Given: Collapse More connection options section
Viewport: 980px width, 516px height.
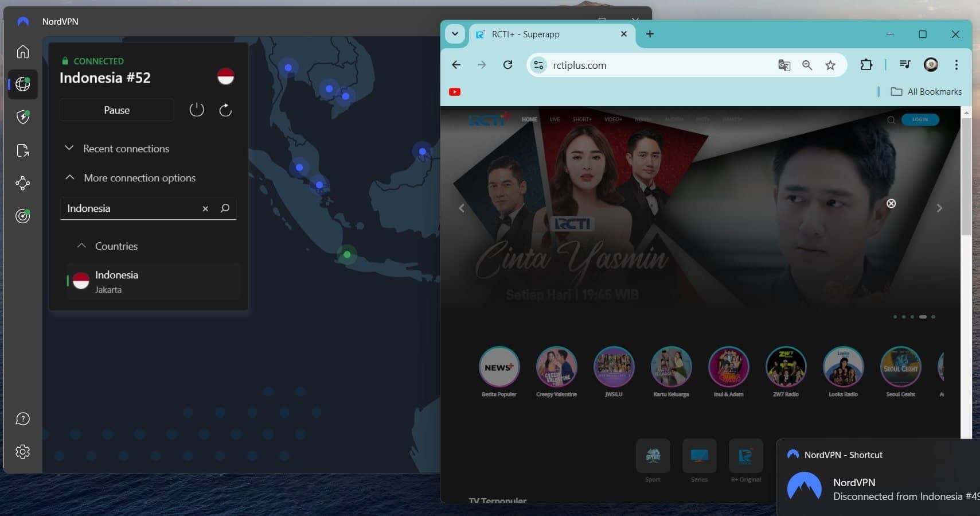Looking at the screenshot, I should click(131, 178).
